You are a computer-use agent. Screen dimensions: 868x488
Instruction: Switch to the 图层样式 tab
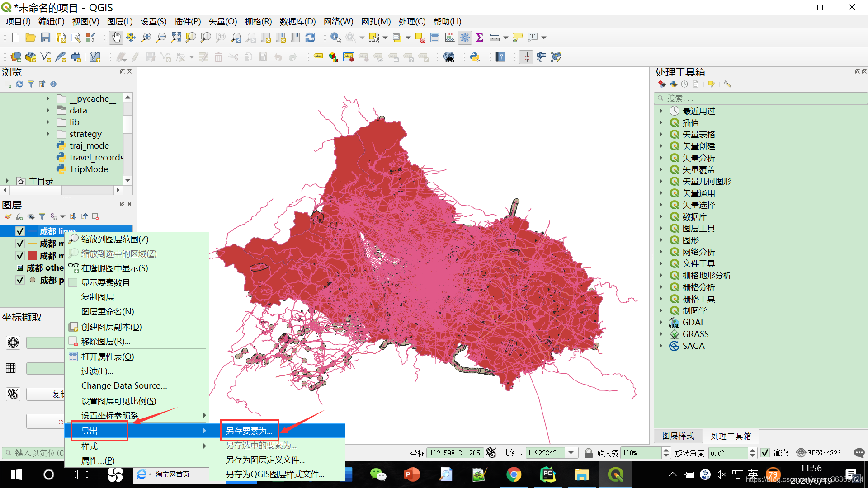click(x=678, y=436)
